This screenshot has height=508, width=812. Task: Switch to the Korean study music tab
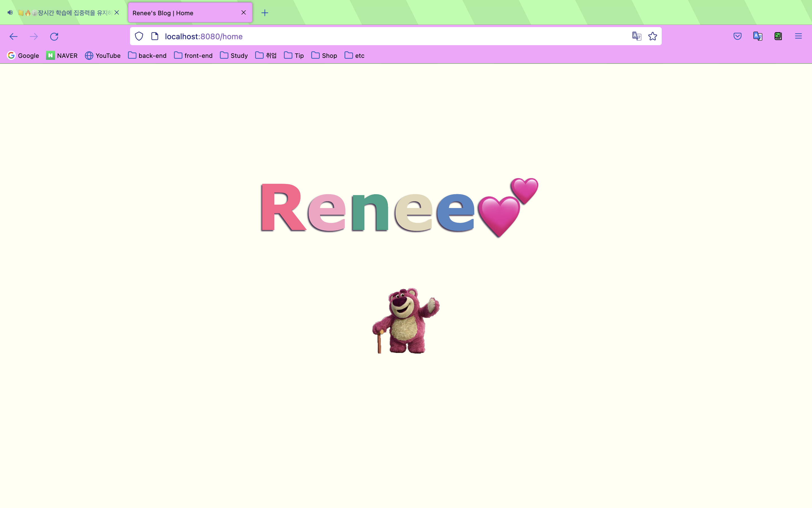tap(64, 13)
